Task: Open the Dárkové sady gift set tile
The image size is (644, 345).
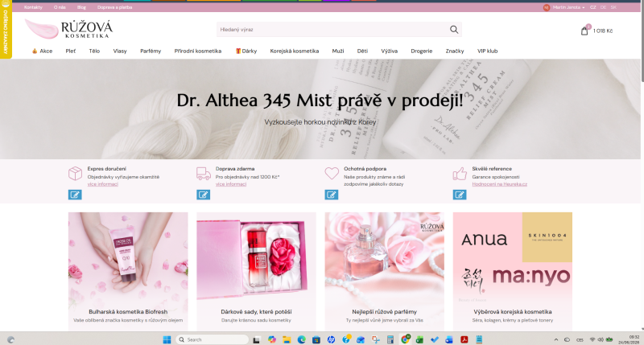Action: (256, 272)
